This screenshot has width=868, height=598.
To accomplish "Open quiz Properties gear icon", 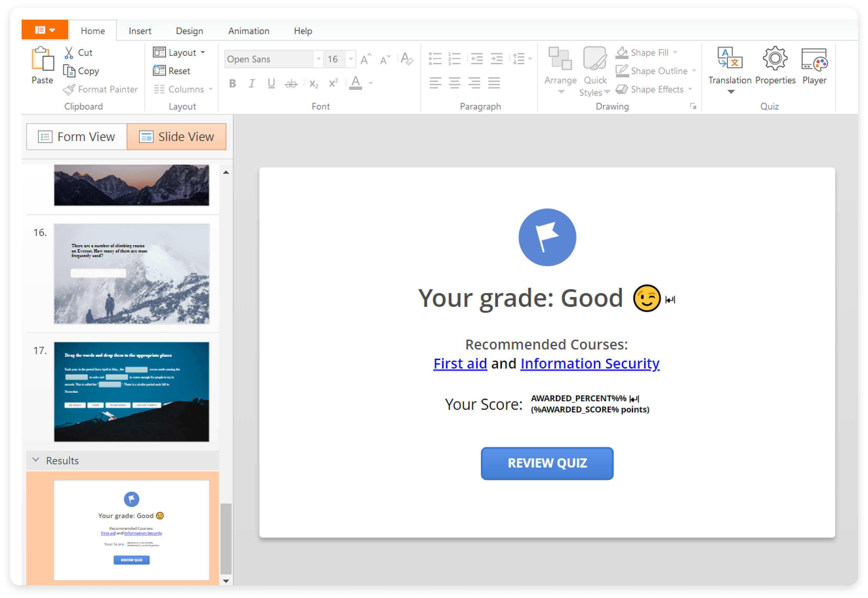I will (775, 59).
